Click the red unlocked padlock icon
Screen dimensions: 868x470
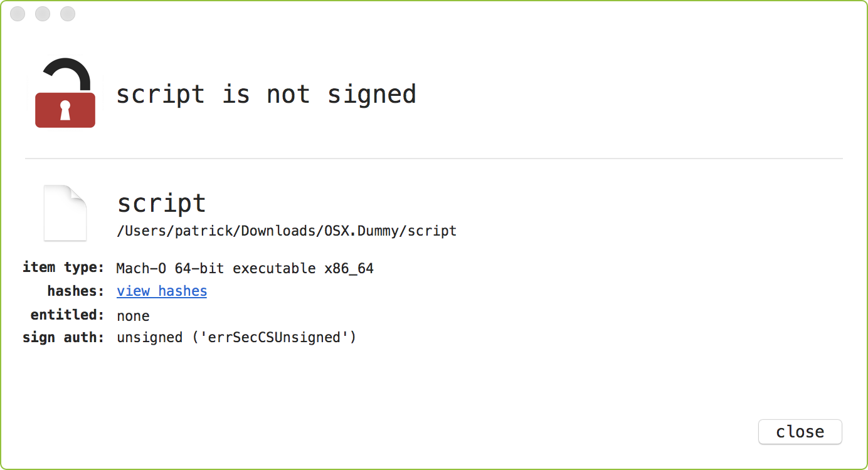point(65,94)
